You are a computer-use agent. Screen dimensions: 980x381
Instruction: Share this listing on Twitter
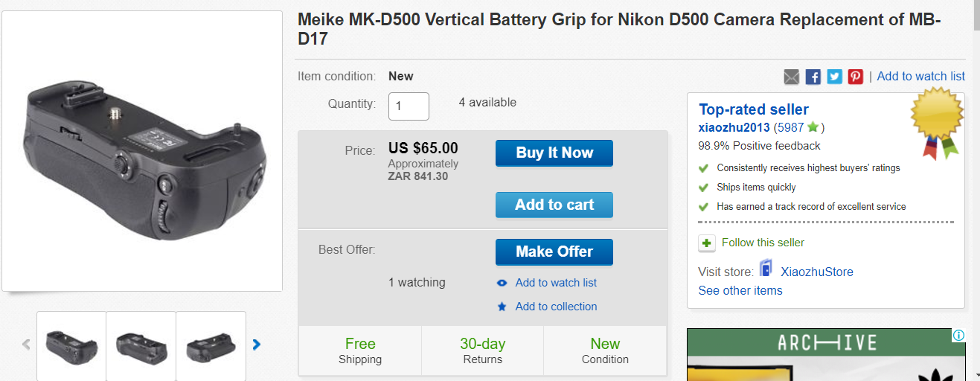point(834,77)
